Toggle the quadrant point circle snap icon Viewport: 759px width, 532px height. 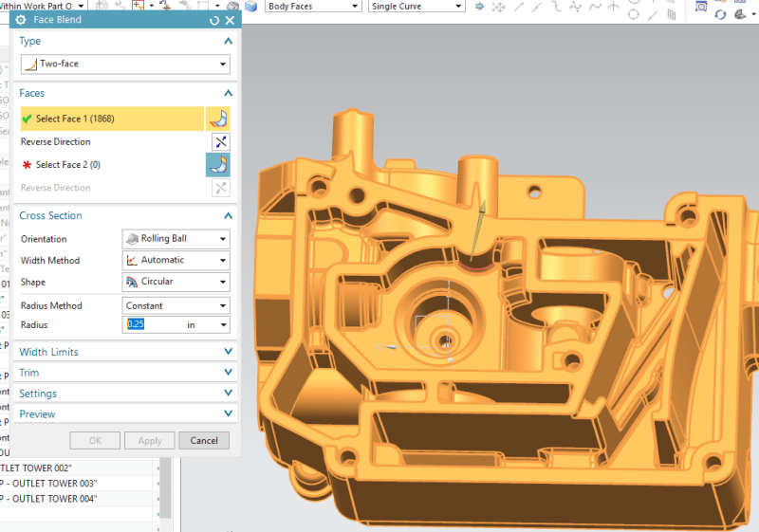tap(633, 14)
